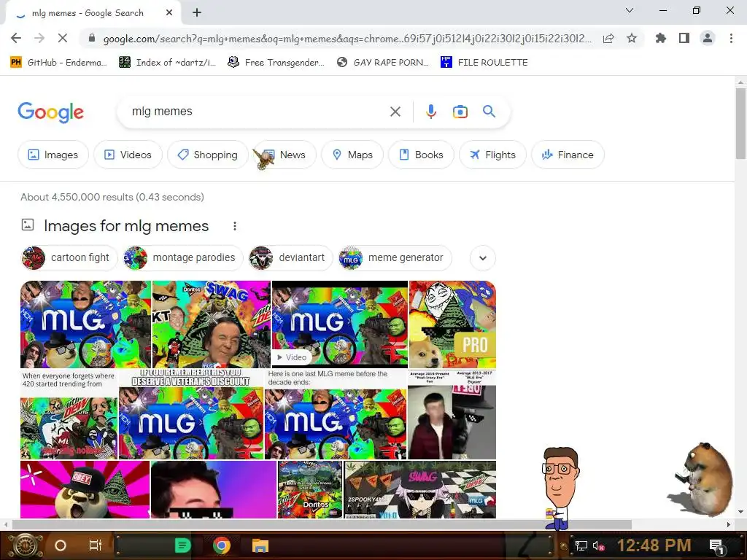Switch to Finance results

(568, 155)
